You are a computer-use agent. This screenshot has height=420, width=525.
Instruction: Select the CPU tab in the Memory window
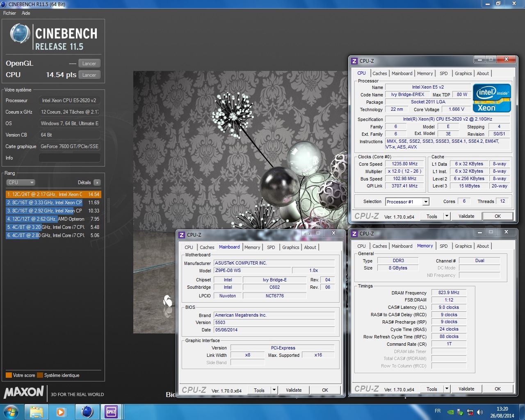click(x=361, y=246)
